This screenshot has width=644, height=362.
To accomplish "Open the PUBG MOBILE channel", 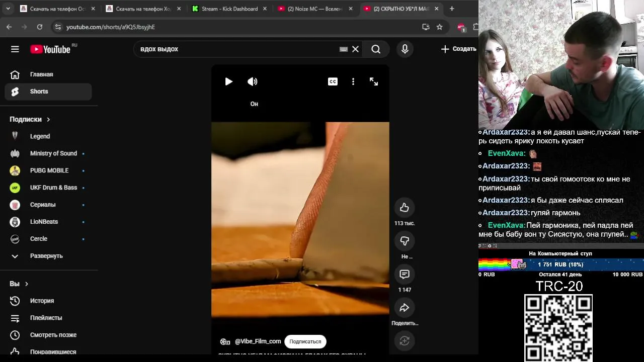I will 48,170.
